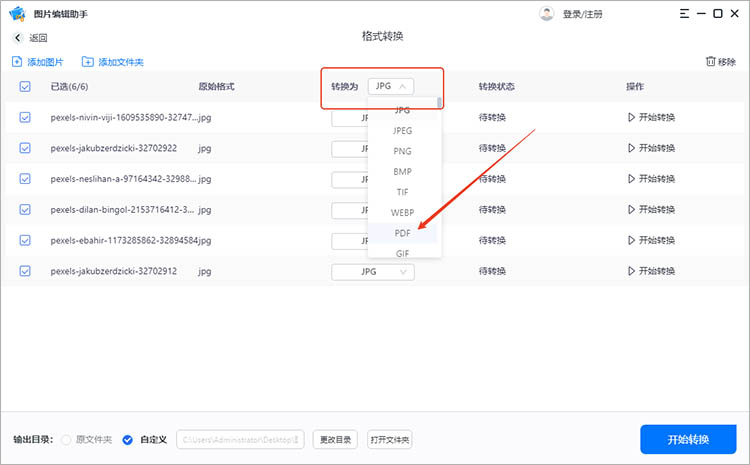Click the trash icon to remove files
The image size is (750, 465).
point(710,62)
